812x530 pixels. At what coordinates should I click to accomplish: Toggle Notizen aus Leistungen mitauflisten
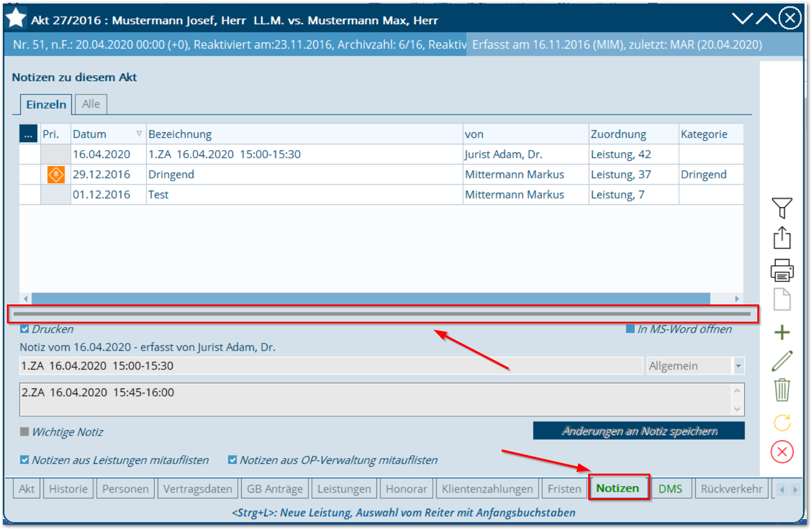24,460
